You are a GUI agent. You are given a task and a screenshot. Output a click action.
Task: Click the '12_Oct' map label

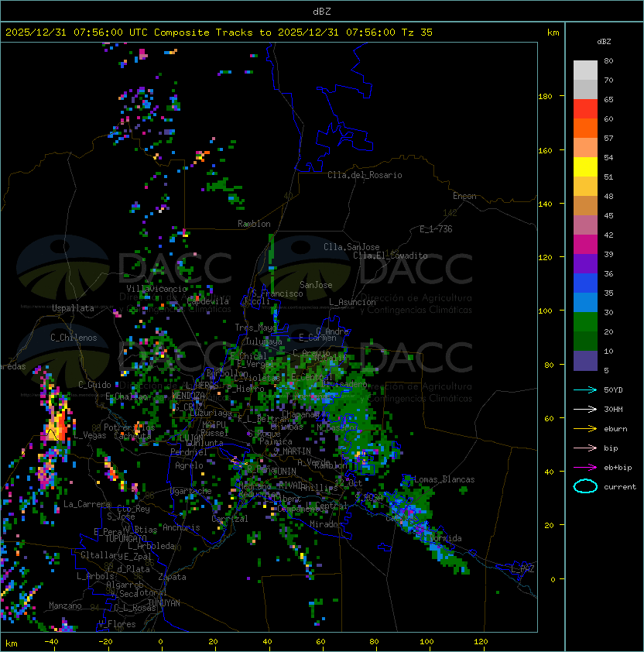[348, 483]
